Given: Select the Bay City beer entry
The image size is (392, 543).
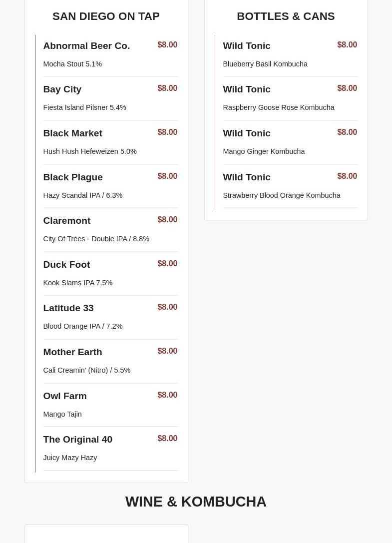Looking at the screenshot, I should pos(62,89).
